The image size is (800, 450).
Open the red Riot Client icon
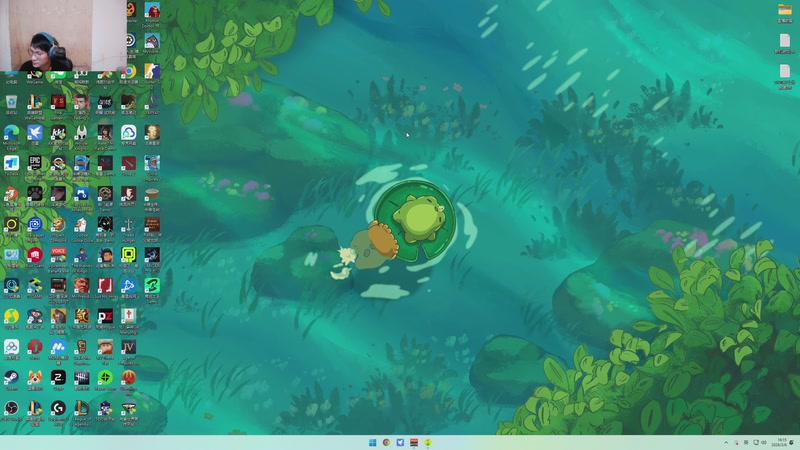tap(35, 255)
